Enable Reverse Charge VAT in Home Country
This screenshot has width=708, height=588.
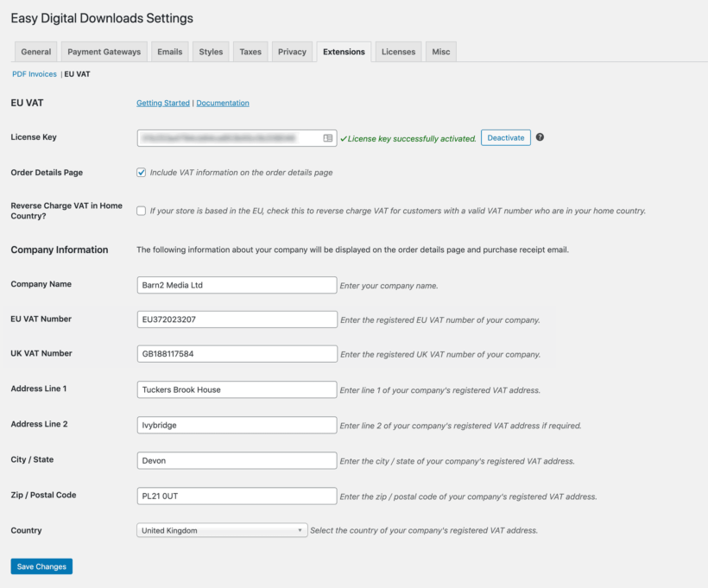pos(141,211)
